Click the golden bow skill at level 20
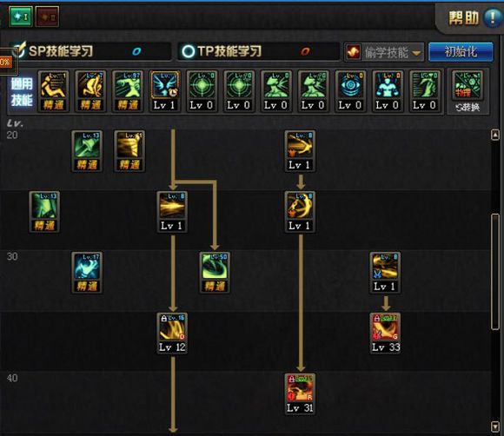 (x=300, y=151)
